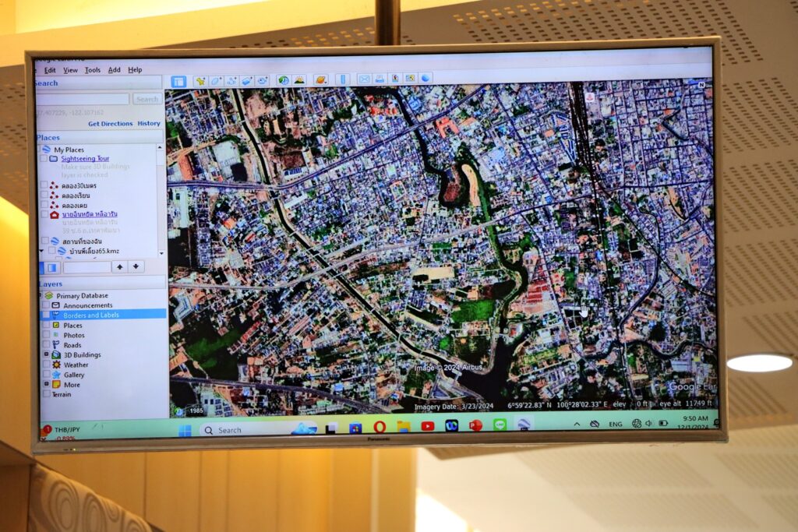
Task: Open the View menu
Action: 70,70
